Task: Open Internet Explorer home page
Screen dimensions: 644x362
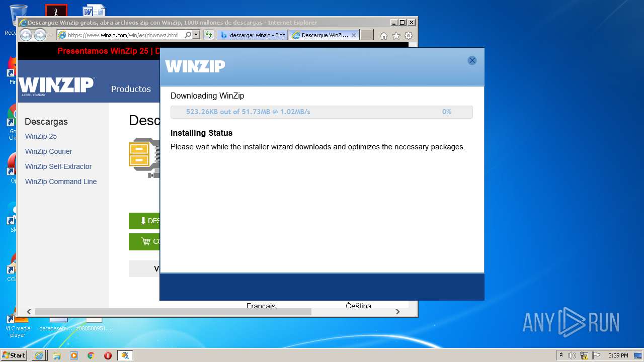Action: [x=384, y=36]
